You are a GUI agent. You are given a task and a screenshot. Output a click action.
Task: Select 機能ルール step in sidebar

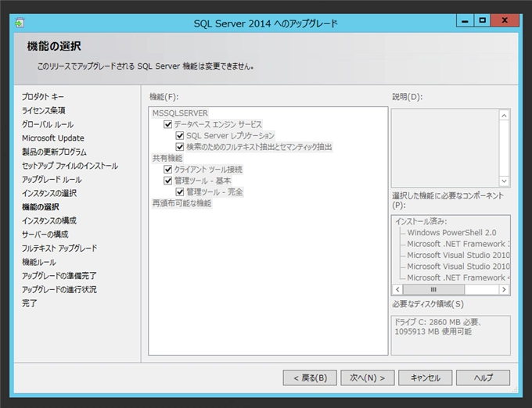[x=39, y=262]
